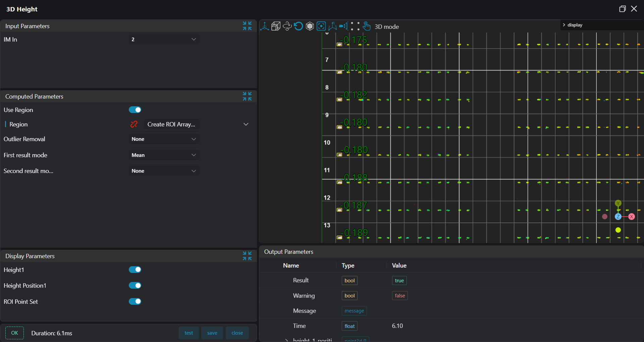Click the test button
The image size is (644, 342).
click(189, 333)
